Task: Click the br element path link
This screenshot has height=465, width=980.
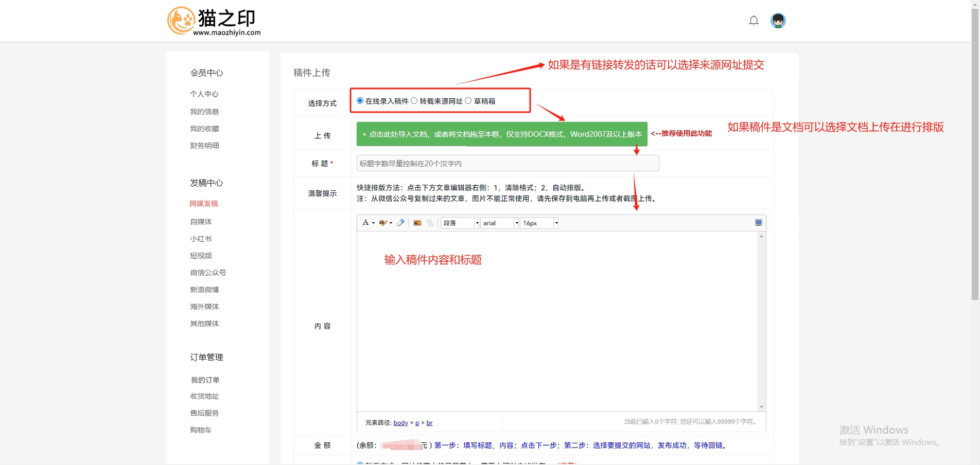Action: tap(429, 423)
